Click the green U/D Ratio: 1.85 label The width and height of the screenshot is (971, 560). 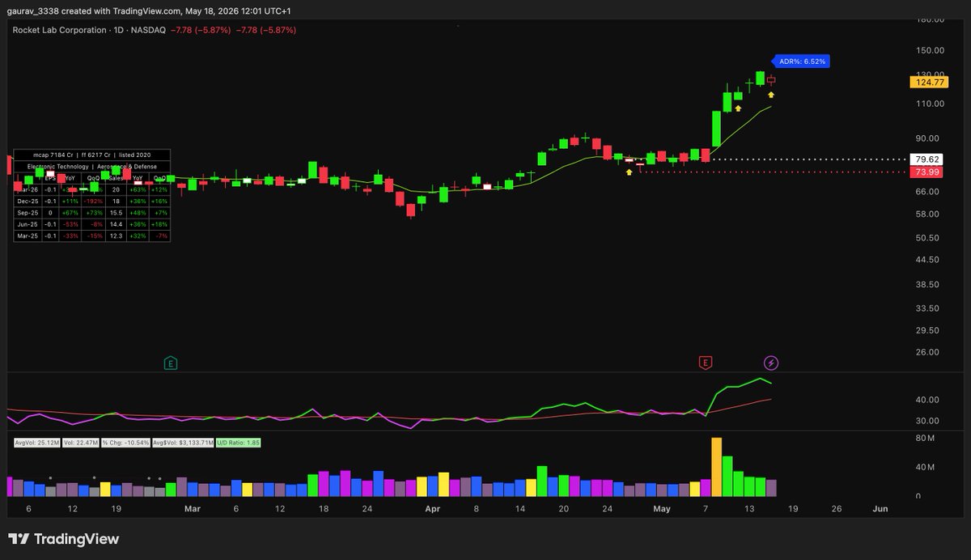[240, 443]
